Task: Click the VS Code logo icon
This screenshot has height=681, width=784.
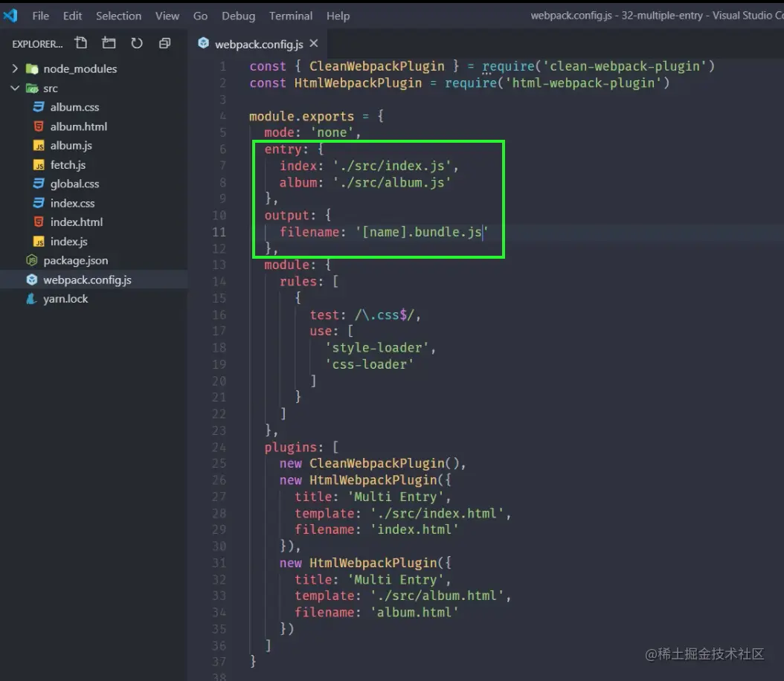Action: [10, 16]
